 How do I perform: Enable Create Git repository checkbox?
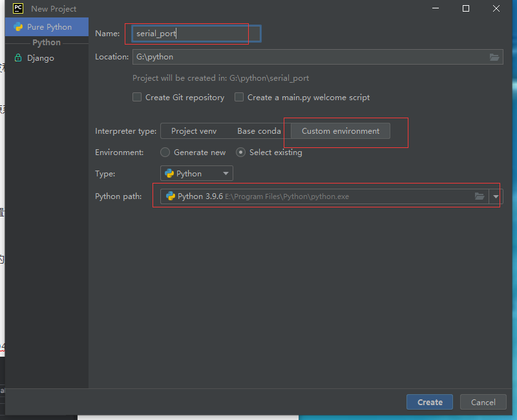click(x=137, y=98)
